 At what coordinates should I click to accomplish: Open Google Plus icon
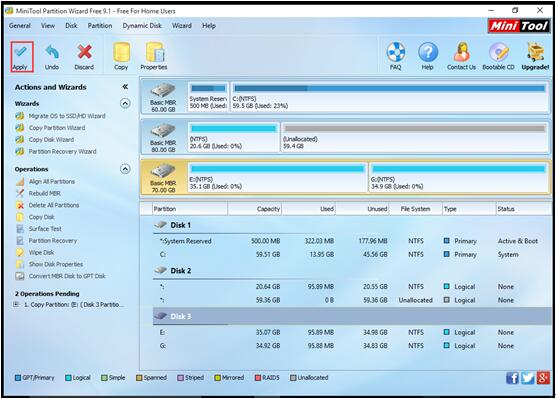[543, 378]
